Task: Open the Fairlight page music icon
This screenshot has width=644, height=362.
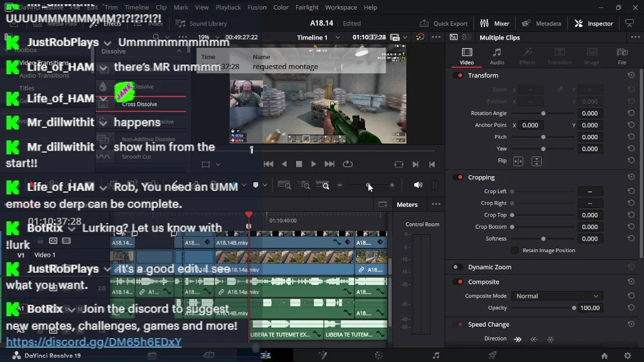Action: 436,355
